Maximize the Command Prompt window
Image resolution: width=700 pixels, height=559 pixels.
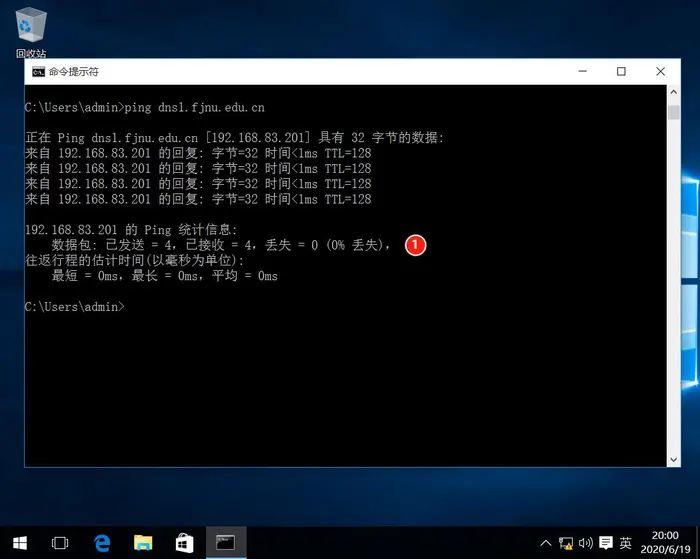coord(621,71)
